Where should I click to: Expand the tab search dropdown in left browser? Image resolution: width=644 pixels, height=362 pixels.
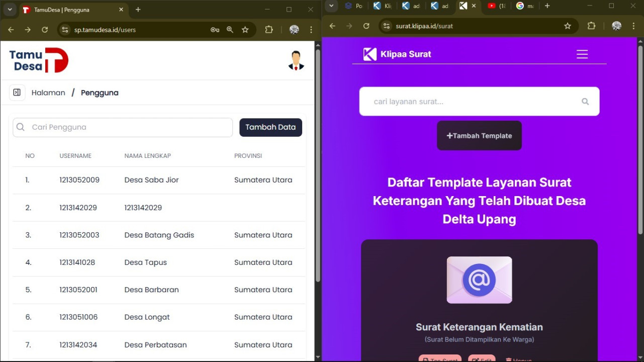[10, 10]
